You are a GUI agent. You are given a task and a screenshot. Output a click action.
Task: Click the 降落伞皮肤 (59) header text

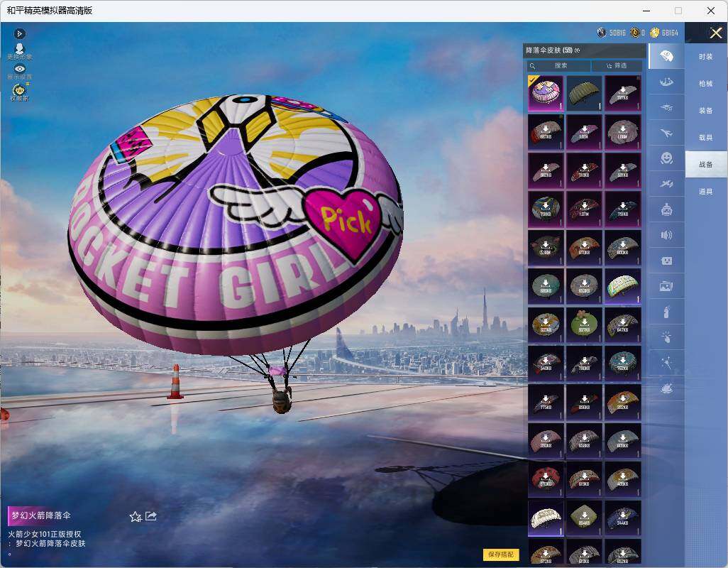[548, 50]
